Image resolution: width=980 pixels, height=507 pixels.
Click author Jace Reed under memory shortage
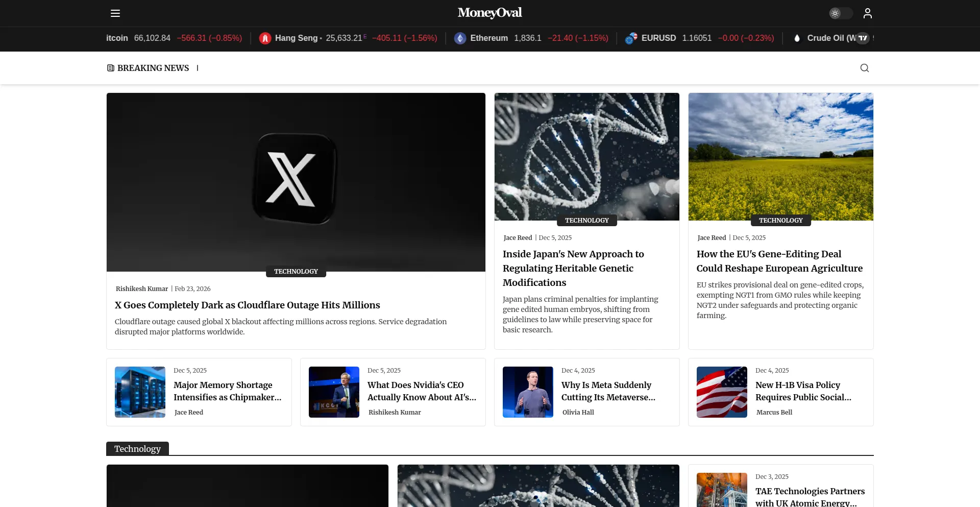(189, 413)
